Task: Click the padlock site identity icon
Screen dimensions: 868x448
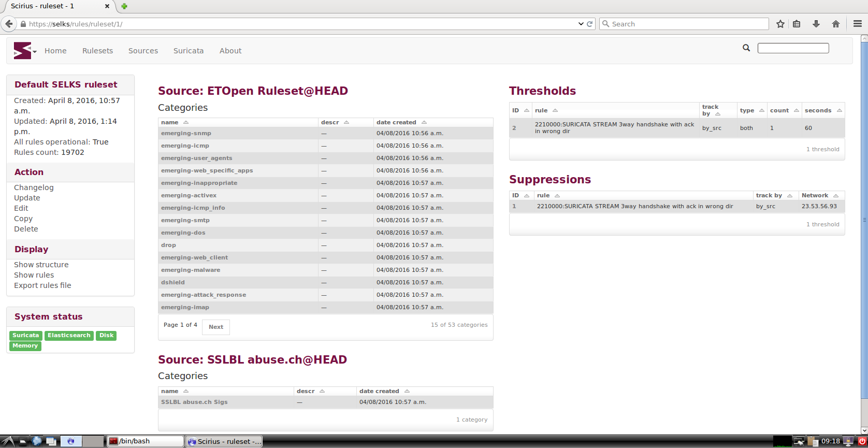Action: (23, 24)
